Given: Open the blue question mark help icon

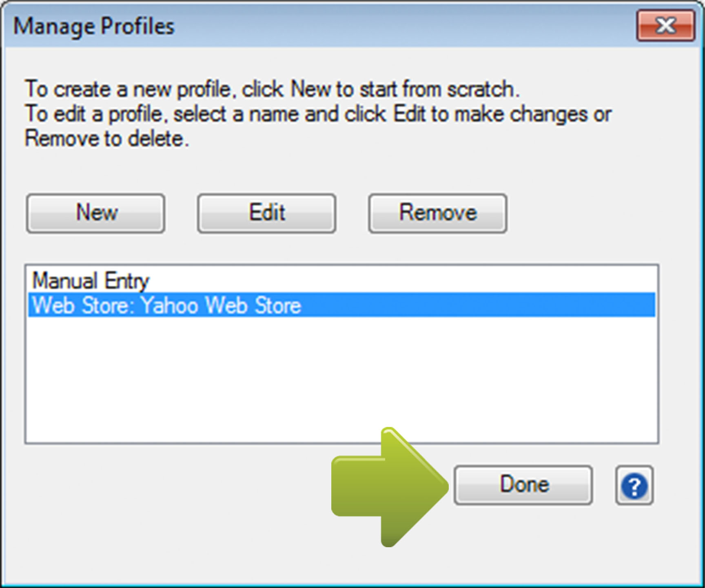Looking at the screenshot, I should [x=634, y=485].
